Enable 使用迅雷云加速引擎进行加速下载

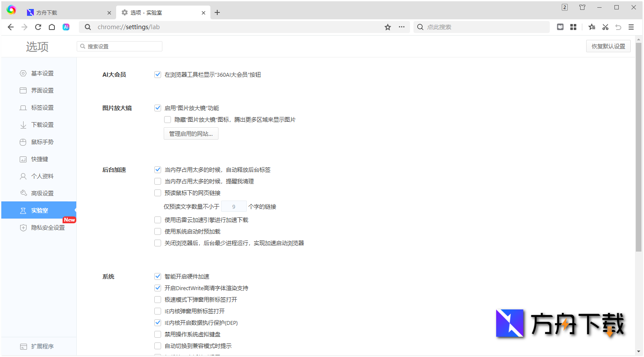[158, 219]
